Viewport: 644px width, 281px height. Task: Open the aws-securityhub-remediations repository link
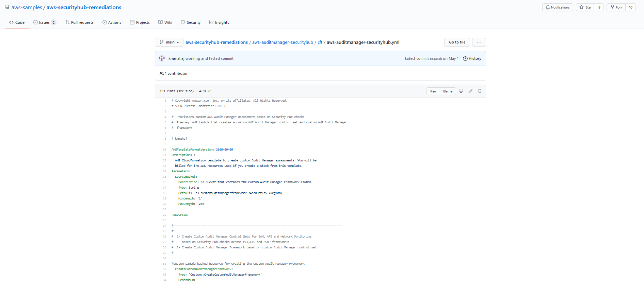click(x=84, y=7)
